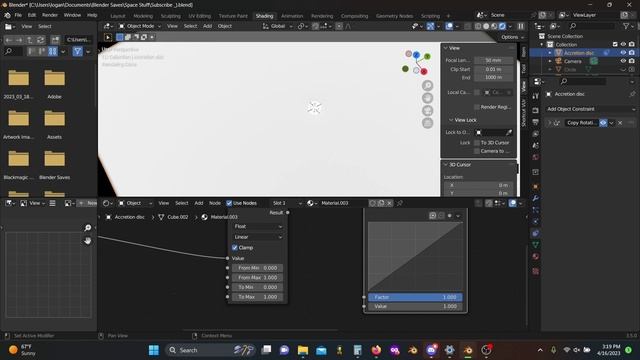The height and width of the screenshot is (360, 640).
Task: Remove the Copy Rotation constraint with X
Action: point(620,123)
